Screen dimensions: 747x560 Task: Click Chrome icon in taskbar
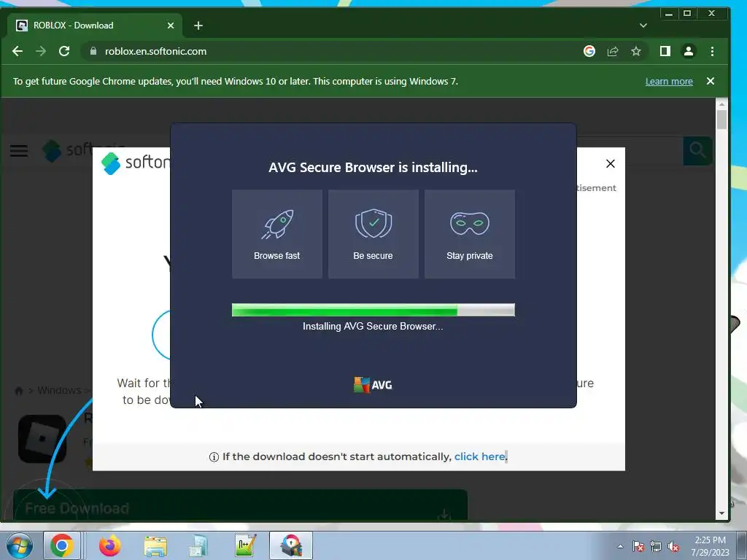(62, 545)
